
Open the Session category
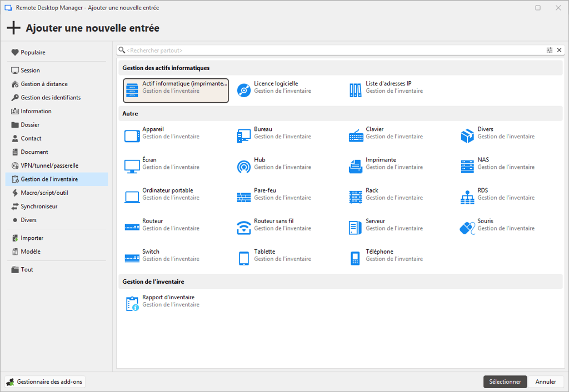tap(30, 71)
